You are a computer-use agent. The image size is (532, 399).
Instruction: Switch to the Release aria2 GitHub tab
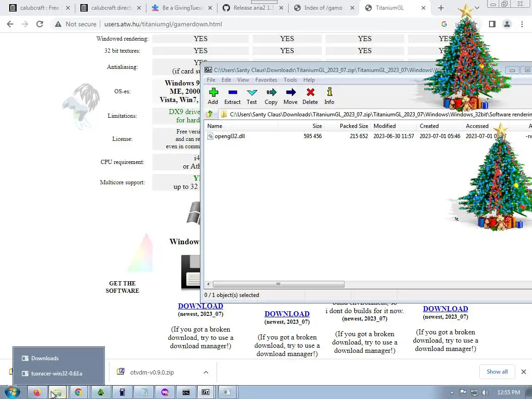click(x=253, y=8)
